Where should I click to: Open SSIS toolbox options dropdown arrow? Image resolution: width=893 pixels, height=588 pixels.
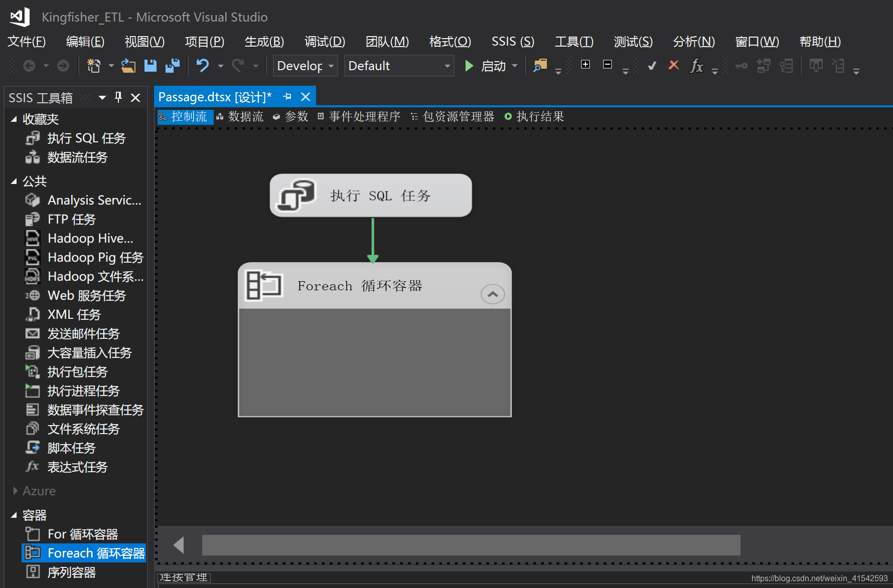tap(102, 97)
